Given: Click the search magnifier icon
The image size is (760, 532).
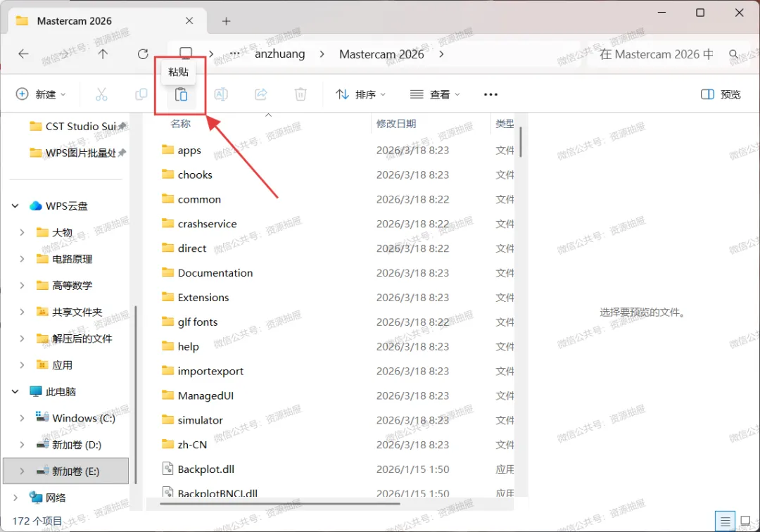Looking at the screenshot, I should click(x=734, y=53).
